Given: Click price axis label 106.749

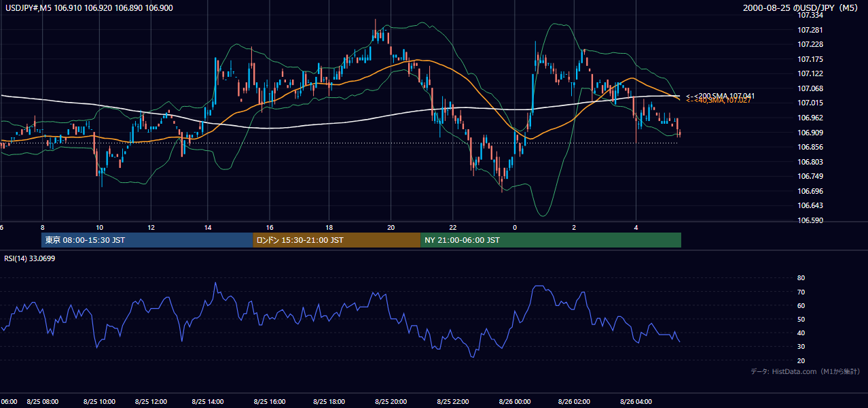Looking at the screenshot, I should 812,176.
